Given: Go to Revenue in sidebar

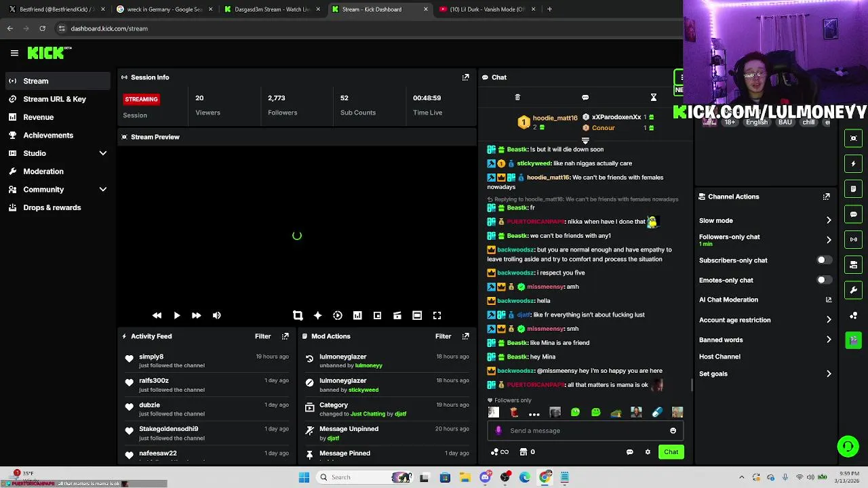Looking at the screenshot, I should [57, 117].
